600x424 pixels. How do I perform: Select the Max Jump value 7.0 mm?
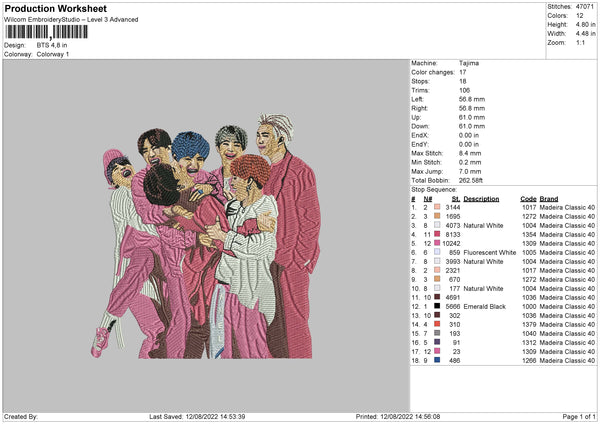[x=470, y=171]
